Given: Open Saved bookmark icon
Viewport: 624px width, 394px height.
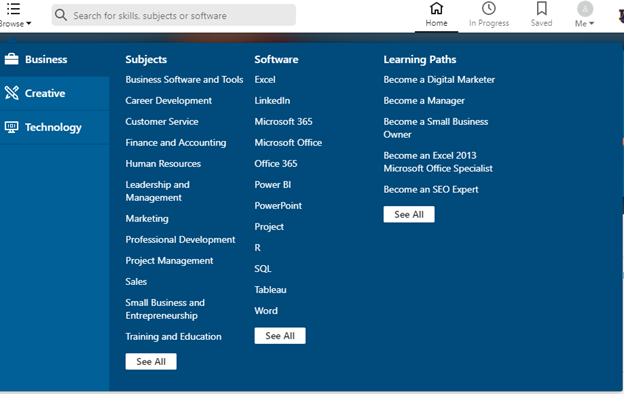Looking at the screenshot, I should 542,8.
